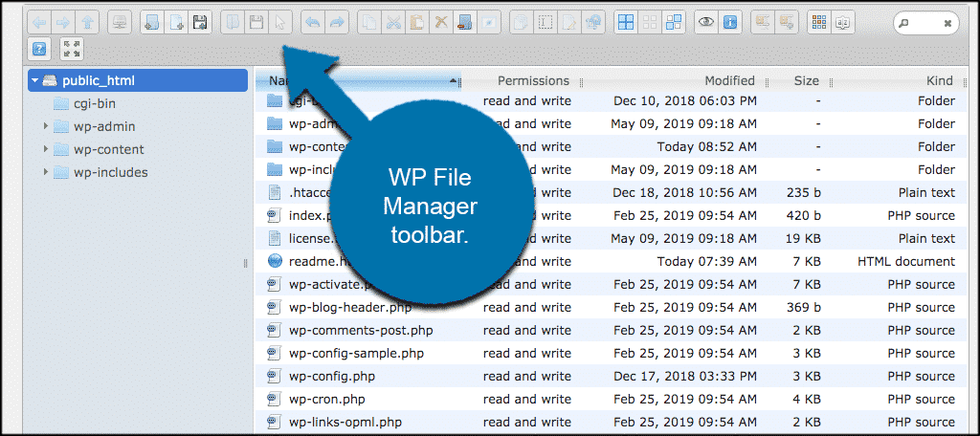Screen dimensions: 980x436
Task: Click the Today 08:52 AM modified cell
Action: click(707, 147)
